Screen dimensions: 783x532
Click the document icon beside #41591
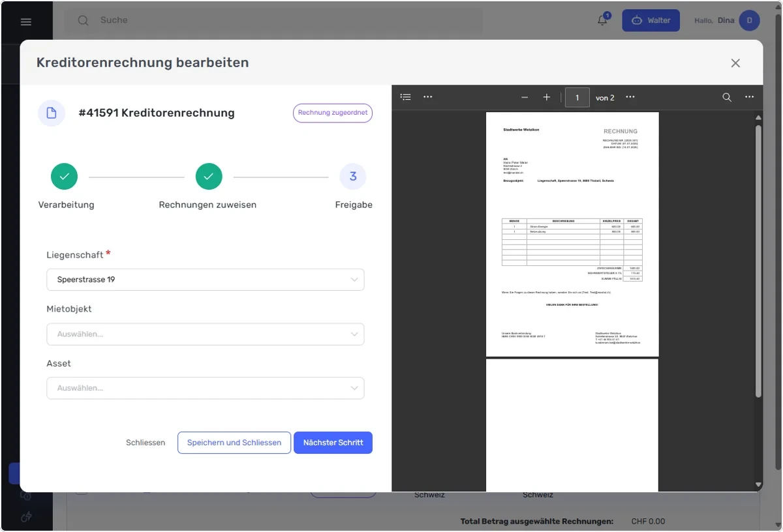(52, 113)
